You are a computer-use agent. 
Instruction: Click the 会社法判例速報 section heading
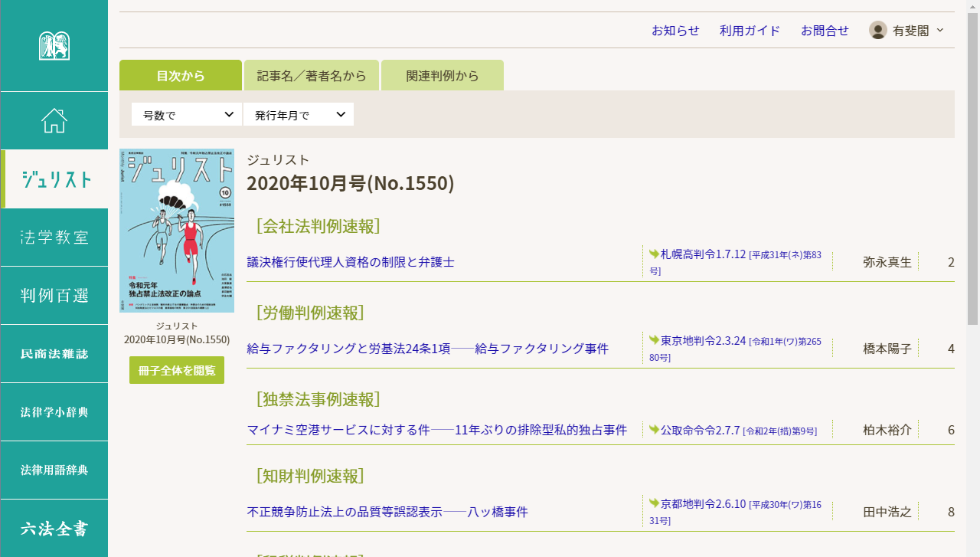[x=318, y=226]
